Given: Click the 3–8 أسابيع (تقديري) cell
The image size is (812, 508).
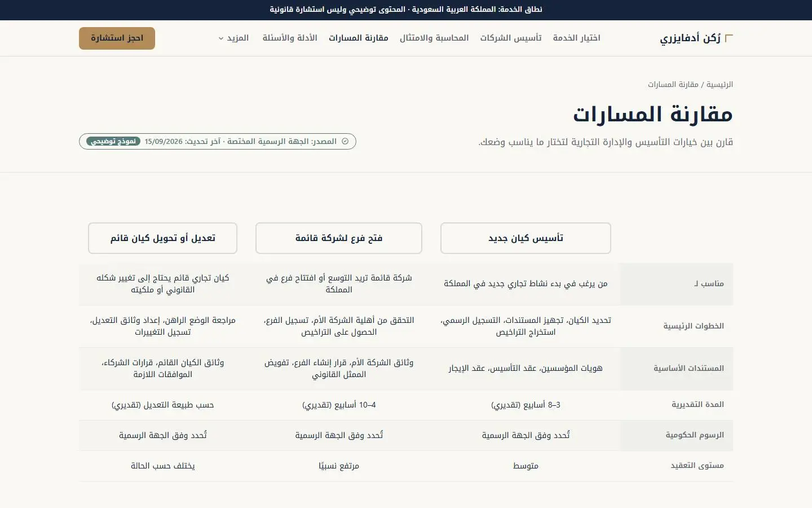Looking at the screenshot, I should (x=526, y=405).
